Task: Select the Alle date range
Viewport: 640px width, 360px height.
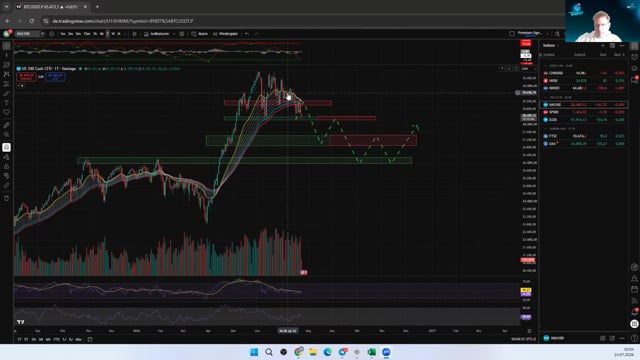Action: [78, 339]
